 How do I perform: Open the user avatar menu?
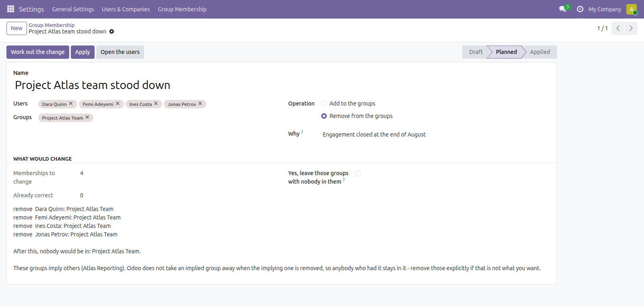pyautogui.click(x=632, y=9)
